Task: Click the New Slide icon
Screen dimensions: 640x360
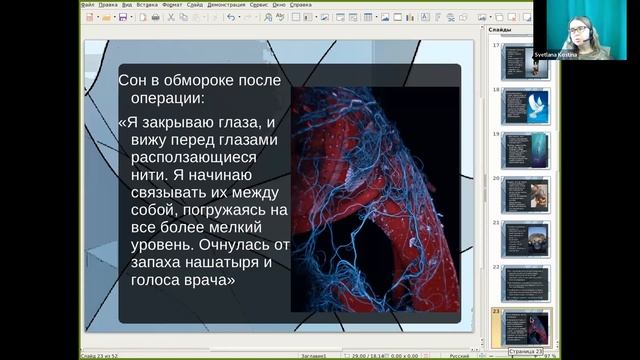Action: 482,17
